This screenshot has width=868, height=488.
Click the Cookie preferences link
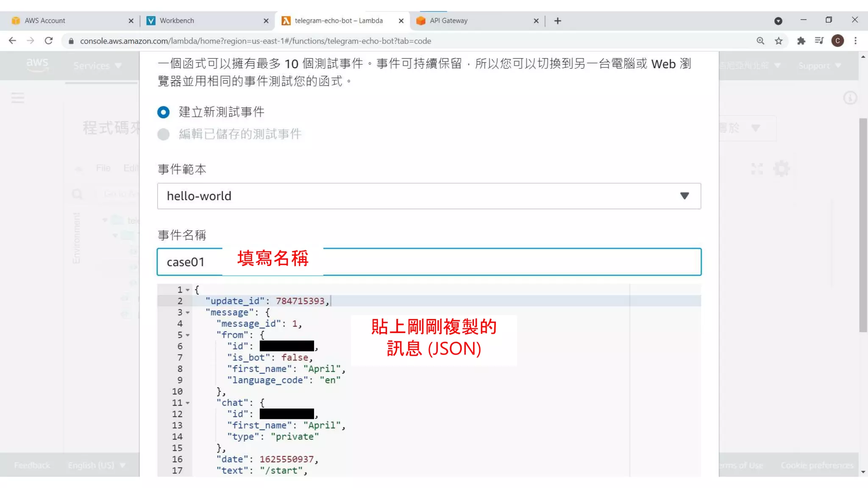point(817,465)
